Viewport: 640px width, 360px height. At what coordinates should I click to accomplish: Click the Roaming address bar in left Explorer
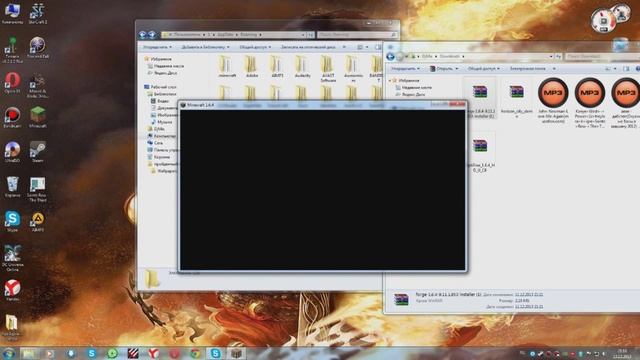[x=233, y=35]
